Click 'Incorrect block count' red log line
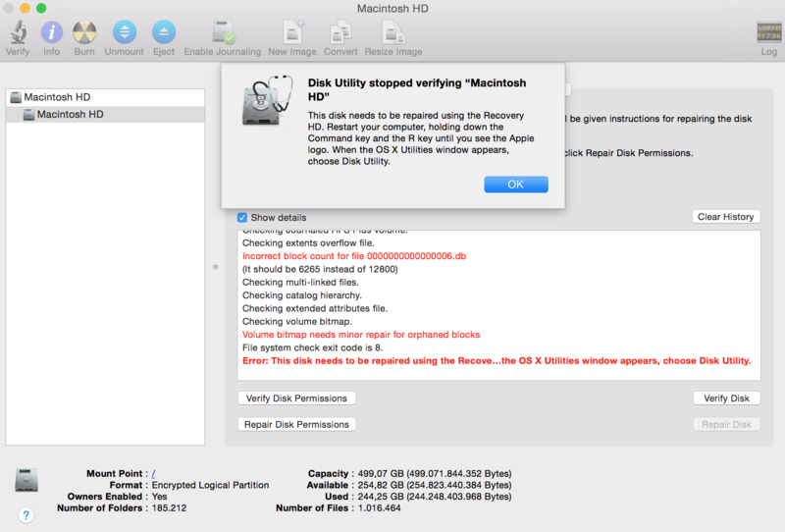785x532 pixels. pos(354,256)
